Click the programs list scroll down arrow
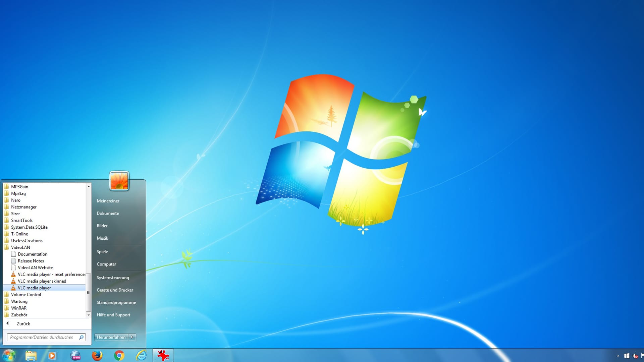This screenshot has width=644, height=362. 89,315
